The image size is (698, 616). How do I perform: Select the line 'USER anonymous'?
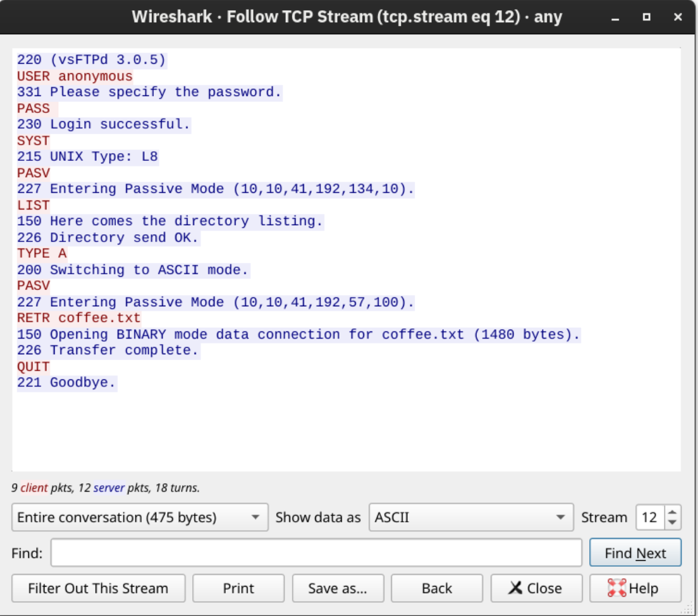74,76
